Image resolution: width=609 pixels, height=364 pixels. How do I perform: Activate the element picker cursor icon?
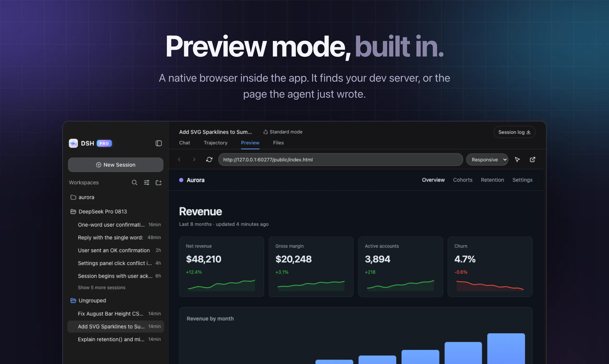517,160
